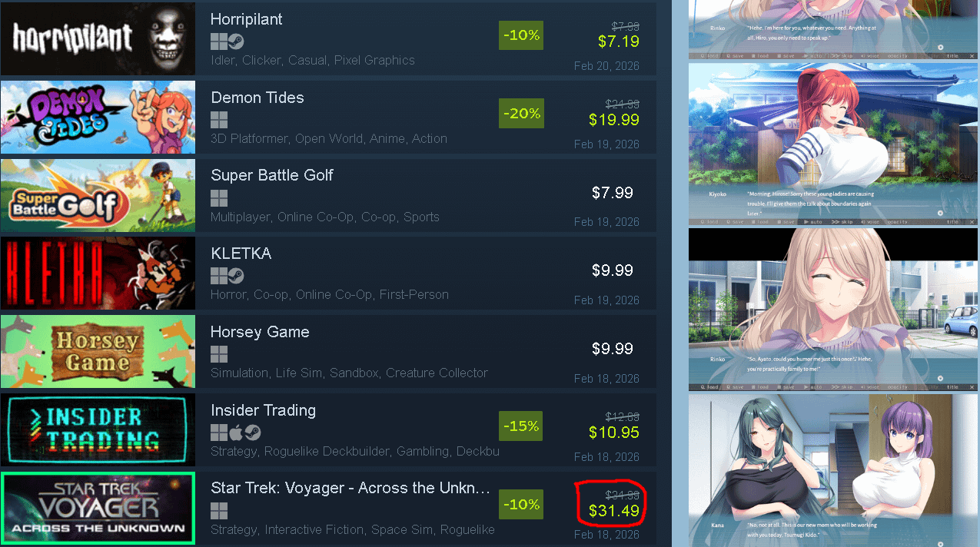This screenshot has width=980, height=547.
Task: Click the Windows icon under Horripilant
Action: (x=219, y=41)
